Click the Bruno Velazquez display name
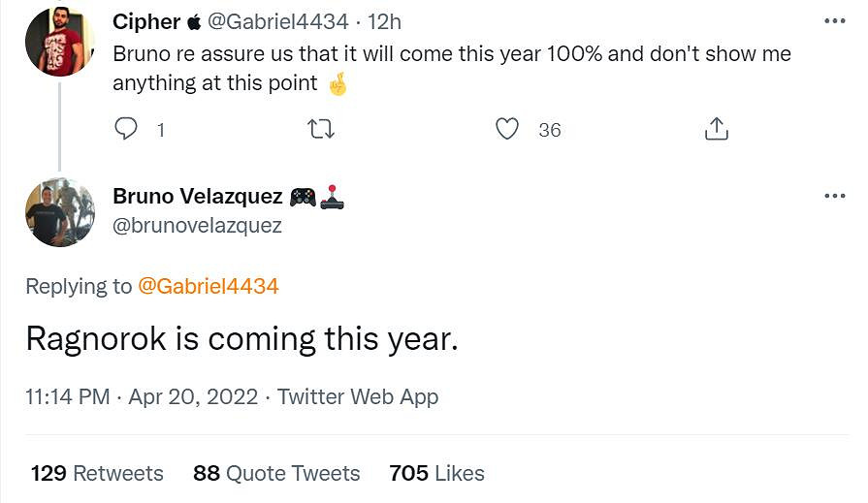This screenshot has width=868, height=503. pos(198,197)
